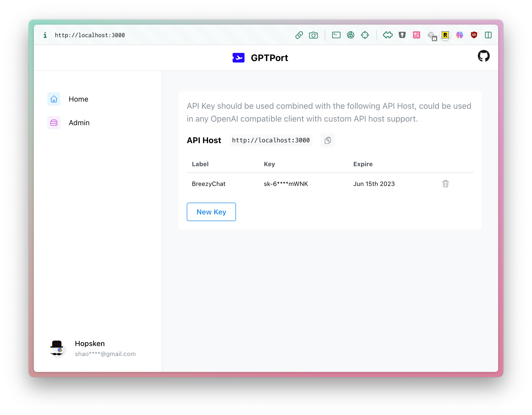Open the uBlock Origin shield extension

[x=474, y=35]
